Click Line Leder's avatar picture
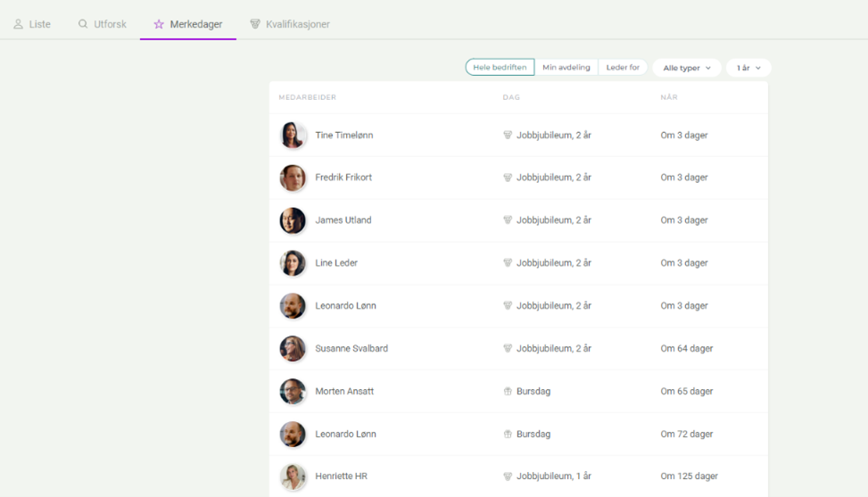 (293, 263)
